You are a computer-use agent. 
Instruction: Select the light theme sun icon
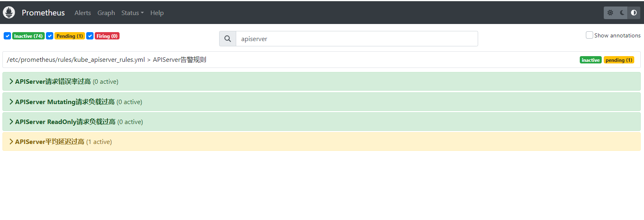pos(610,13)
